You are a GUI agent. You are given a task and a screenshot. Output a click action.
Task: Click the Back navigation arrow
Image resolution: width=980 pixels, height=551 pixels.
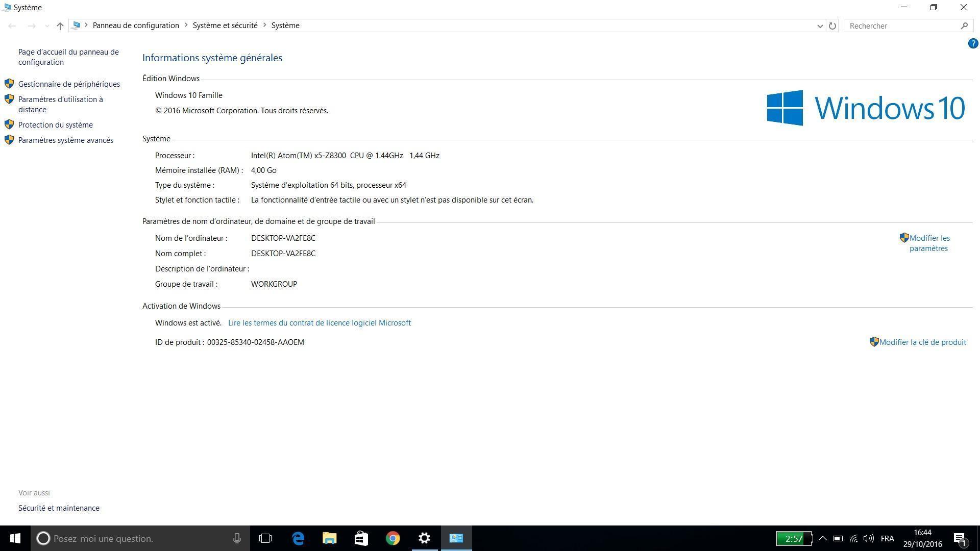click(x=12, y=26)
